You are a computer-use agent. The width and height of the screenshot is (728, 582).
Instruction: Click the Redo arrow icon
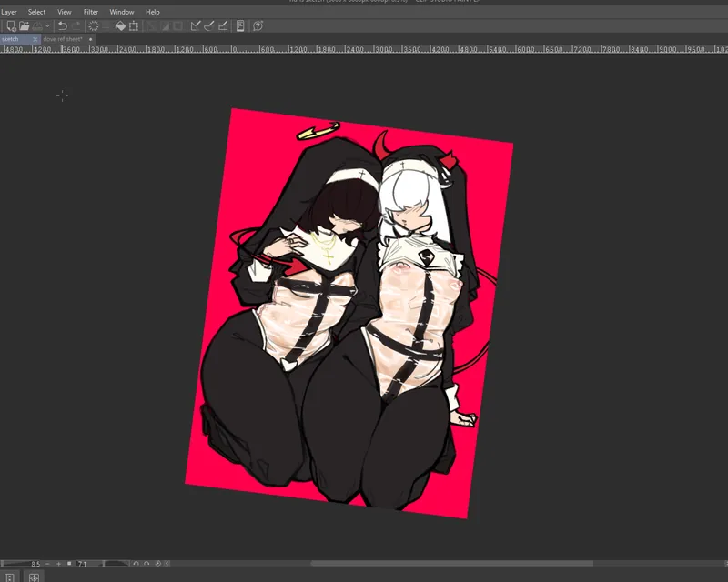pyautogui.click(x=76, y=26)
